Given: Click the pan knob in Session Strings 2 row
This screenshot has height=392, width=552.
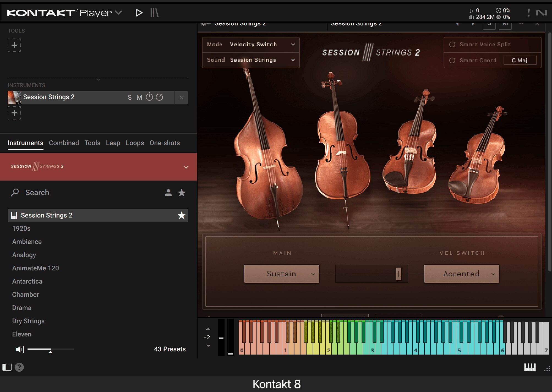Looking at the screenshot, I should point(159,97).
